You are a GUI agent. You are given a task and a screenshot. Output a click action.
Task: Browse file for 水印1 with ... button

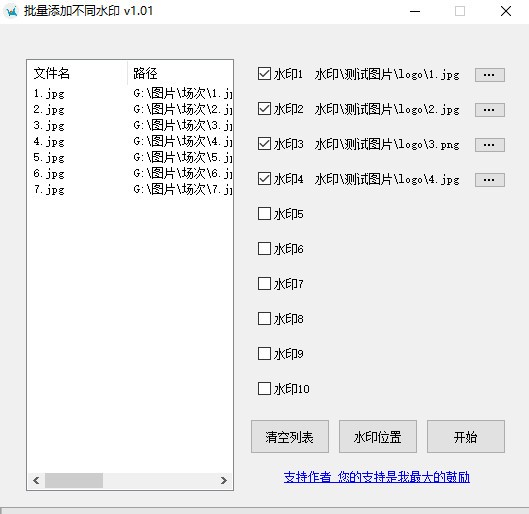pyautogui.click(x=490, y=75)
